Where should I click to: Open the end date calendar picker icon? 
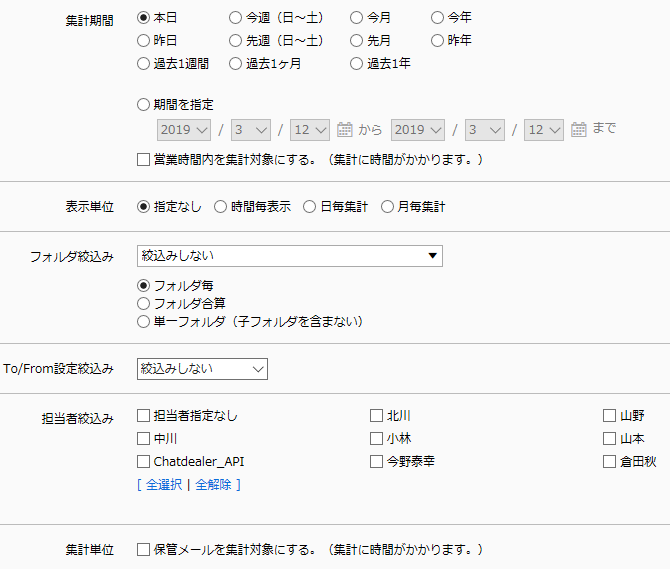coord(579,129)
